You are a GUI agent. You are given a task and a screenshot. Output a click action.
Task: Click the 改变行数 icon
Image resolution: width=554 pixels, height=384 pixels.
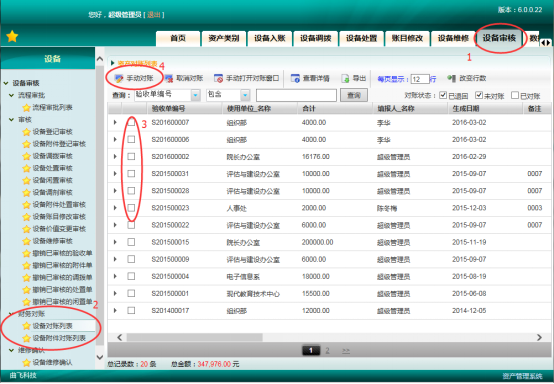(452, 78)
